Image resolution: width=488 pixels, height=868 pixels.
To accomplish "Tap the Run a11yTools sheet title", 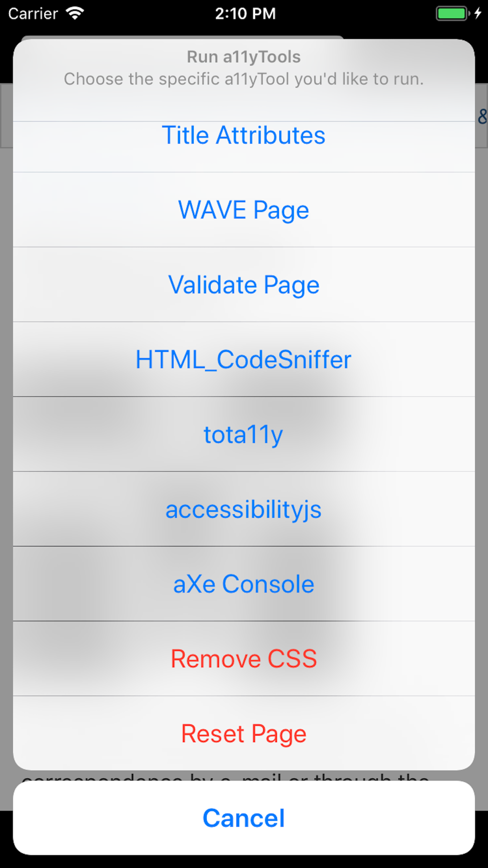I will click(x=244, y=57).
